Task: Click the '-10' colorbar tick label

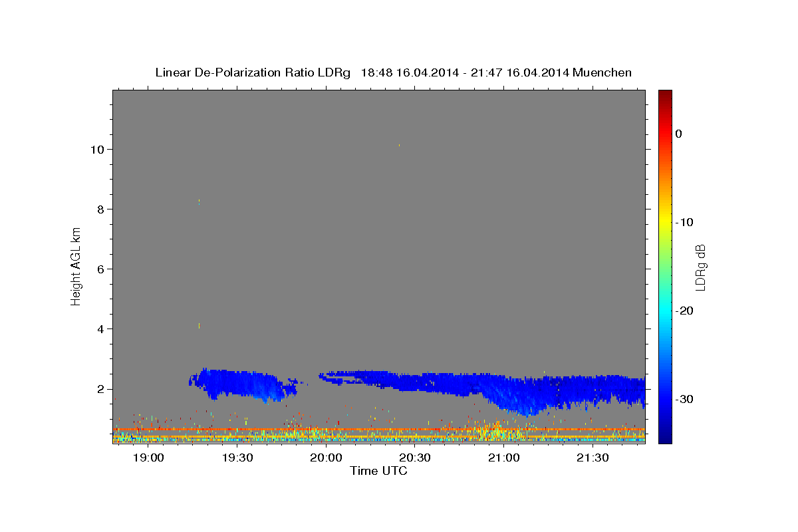Action: pos(684,222)
